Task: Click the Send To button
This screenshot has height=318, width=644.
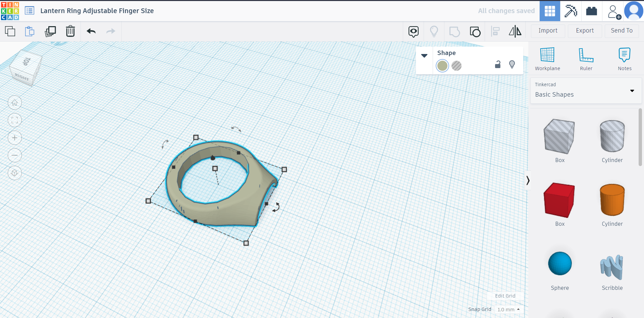Action: [x=622, y=31]
